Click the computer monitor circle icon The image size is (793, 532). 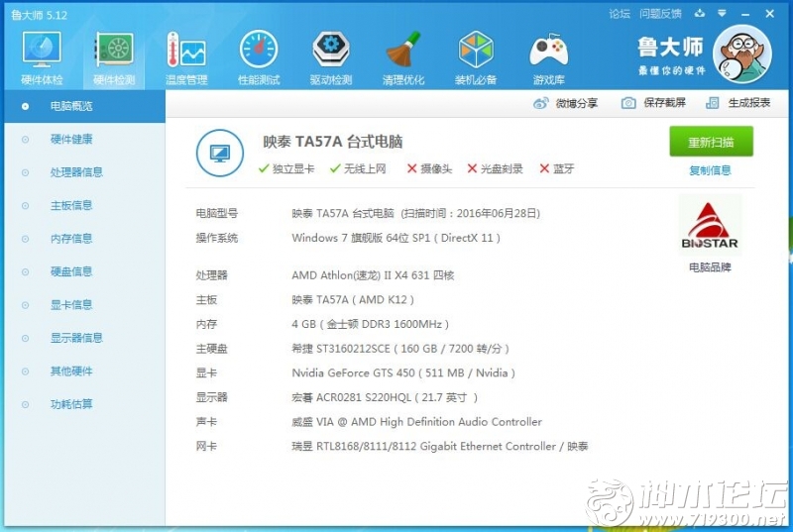(220, 153)
